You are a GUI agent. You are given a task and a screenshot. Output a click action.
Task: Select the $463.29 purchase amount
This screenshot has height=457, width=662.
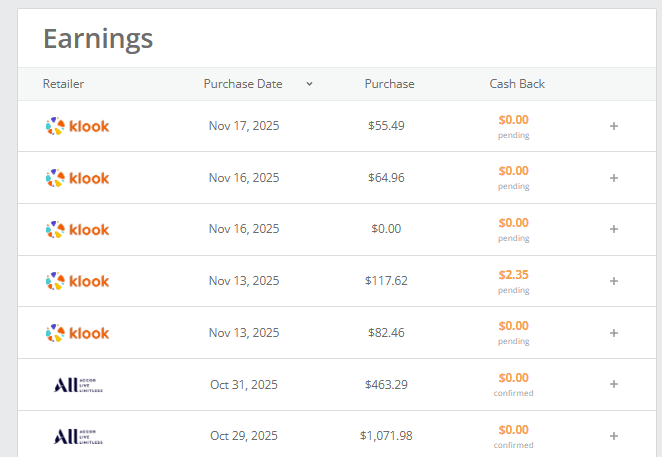(x=386, y=384)
